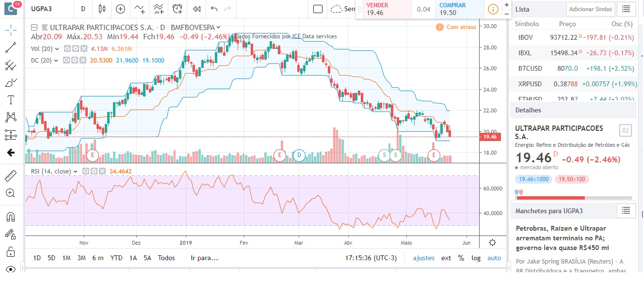Image resolution: width=644 pixels, height=282 pixels.
Task: Select the BTCUSD row in watchlist
Action: pyautogui.click(x=574, y=68)
